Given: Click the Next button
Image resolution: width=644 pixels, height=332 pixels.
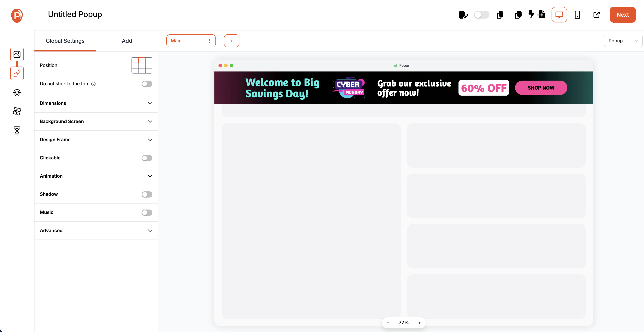Looking at the screenshot, I should 623,15.
